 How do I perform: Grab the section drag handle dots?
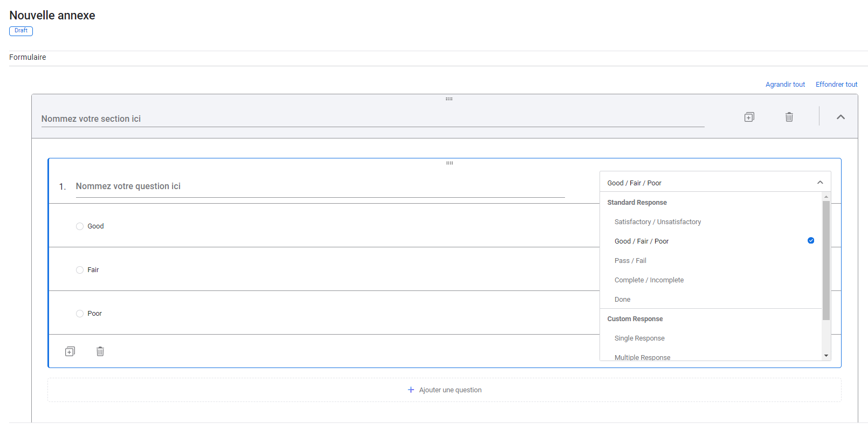[449, 99]
